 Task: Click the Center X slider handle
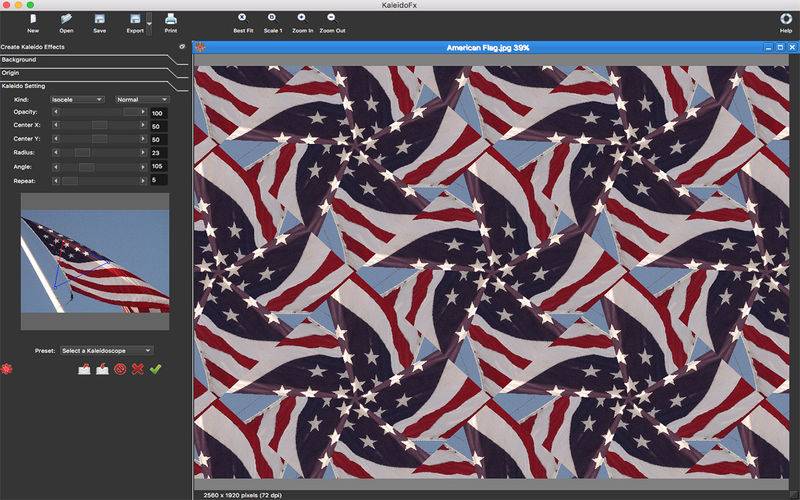coord(99,125)
